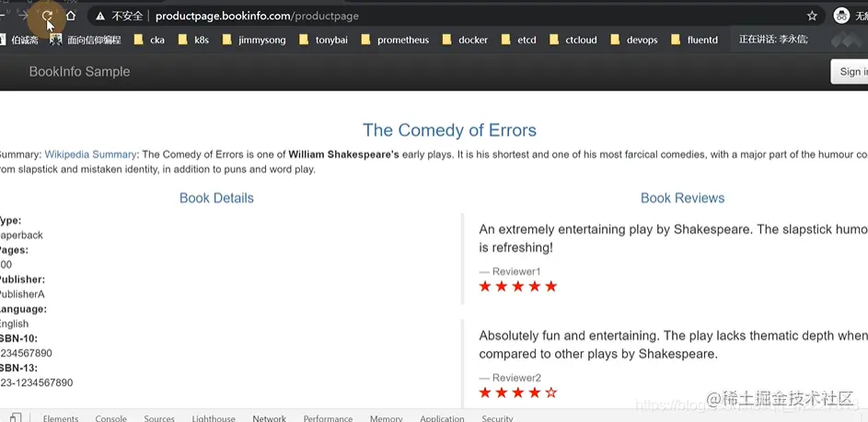Click the Publisher: label
This screenshot has width=868, height=422.
pyautogui.click(x=22, y=280)
